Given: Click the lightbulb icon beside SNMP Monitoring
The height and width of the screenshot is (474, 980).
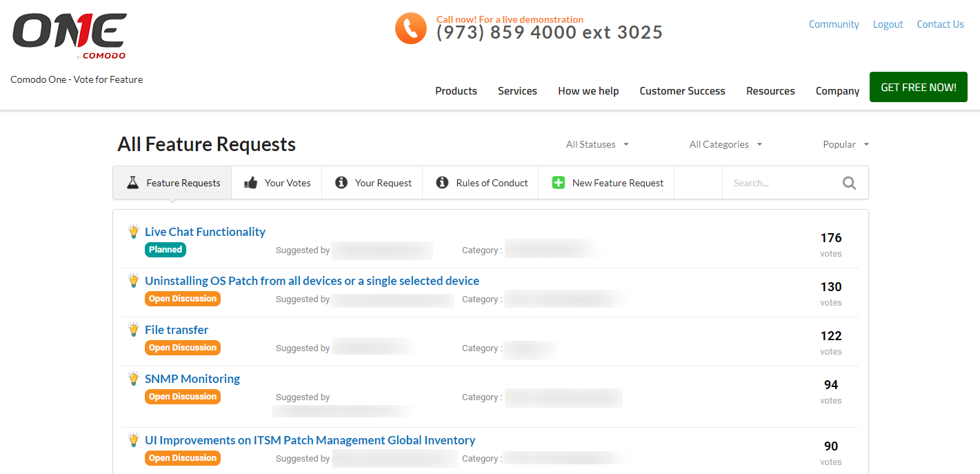Looking at the screenshot, I should [134, 378].
